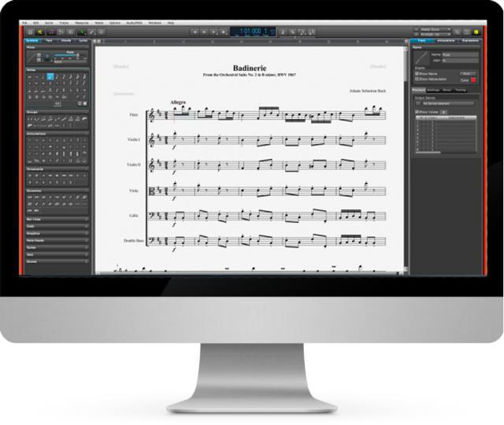504x425 pixels.
Task: Click the first symbol in the Dynamics palette
Action: (30, 197)
